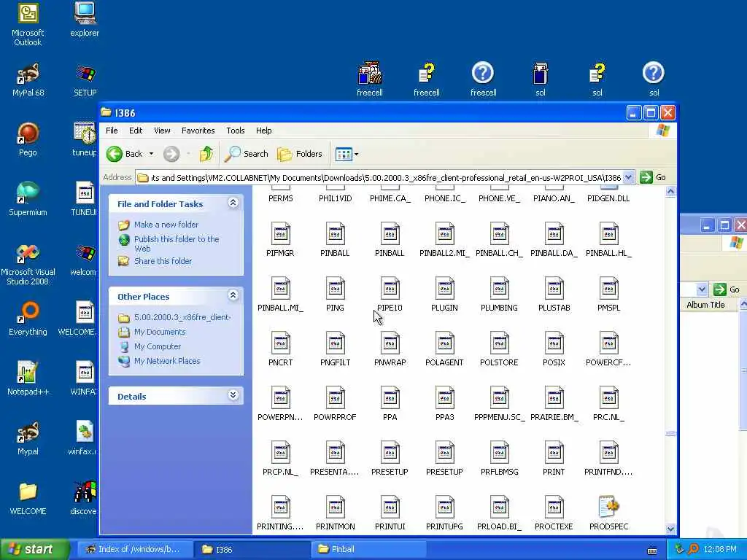
Task: Click Share this folder link
Action: (x=163, y=262)
